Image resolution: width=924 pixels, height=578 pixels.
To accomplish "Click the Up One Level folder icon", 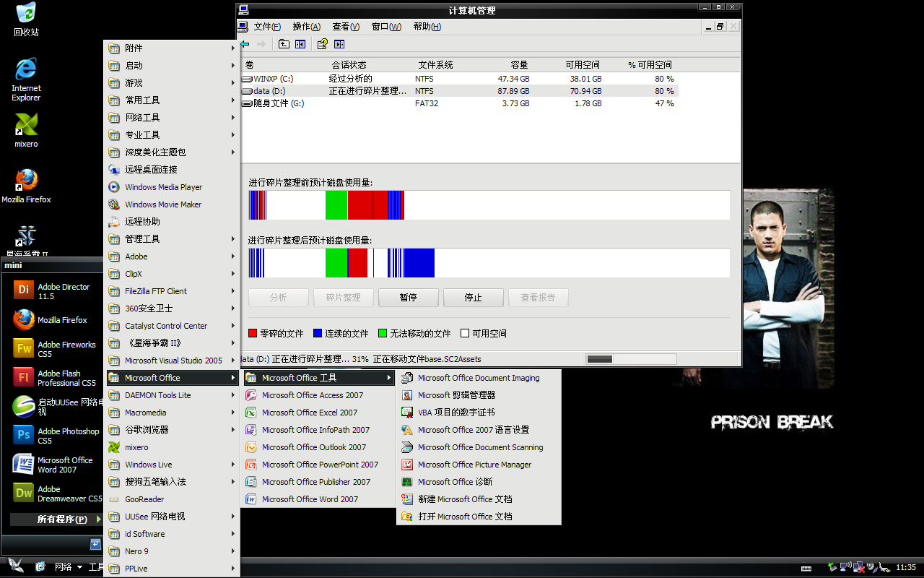I will [284, 44].
